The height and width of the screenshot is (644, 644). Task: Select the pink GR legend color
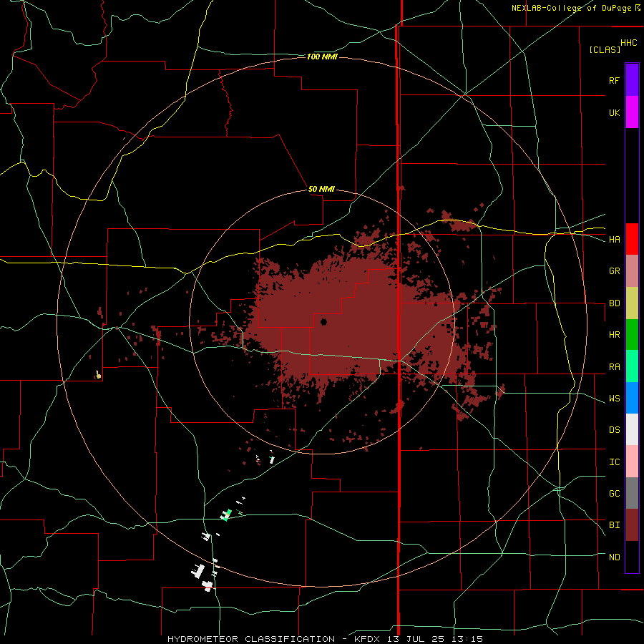632,271
